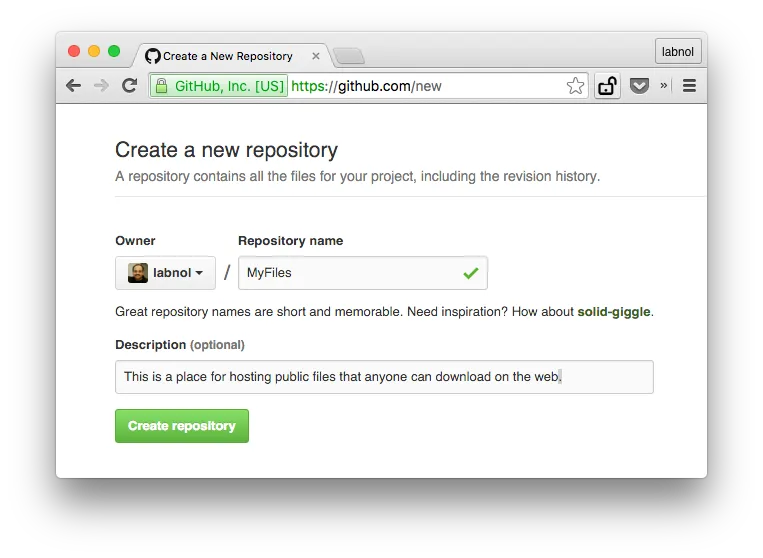This screenshot has width=763, height=558.
Task: Open the Owner labnol dropdown
Action: click(x=165, y=273)
